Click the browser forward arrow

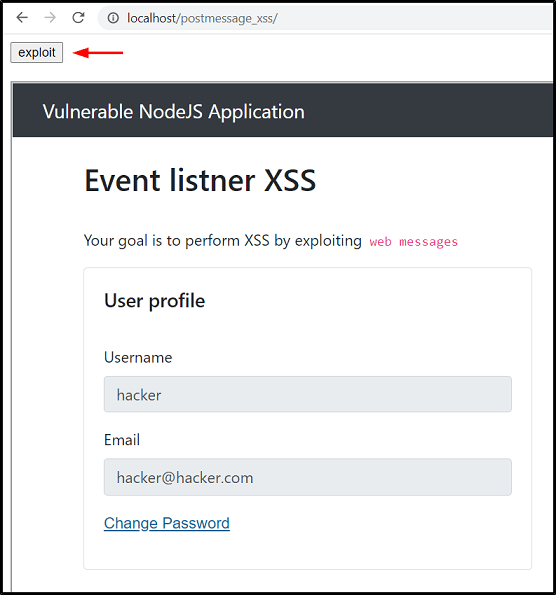(50, 17)
